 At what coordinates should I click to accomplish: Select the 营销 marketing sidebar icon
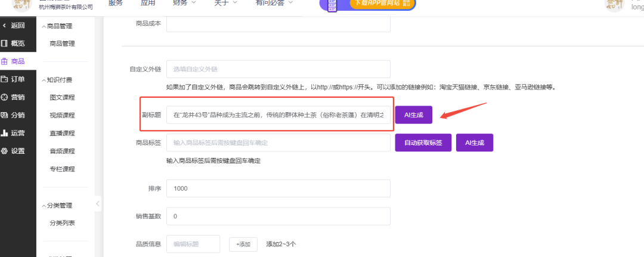[x=5, y=97]
